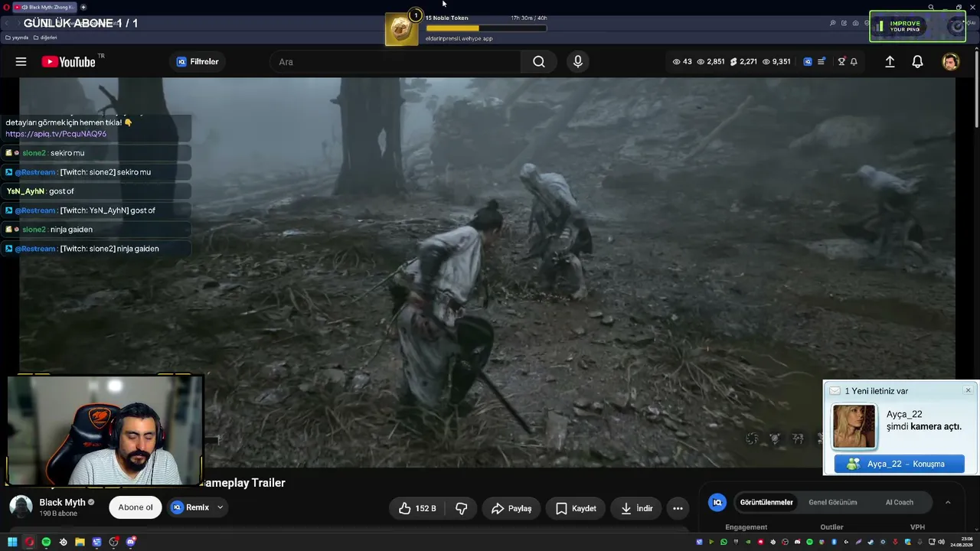The width and height of the screenshot is (980, 551).
Task: Open the Windows Start menu
Action: 12,542
